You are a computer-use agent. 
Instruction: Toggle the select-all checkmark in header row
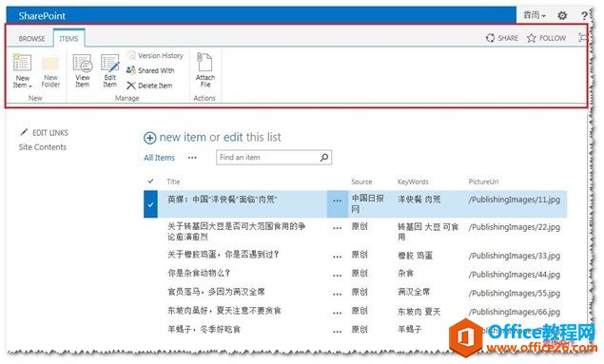pyautogui.click(x=150, y=181)
